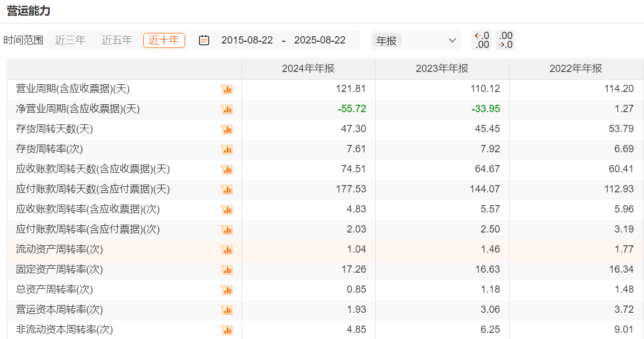The image size is (644, 339).
Task: Open chart icon for 固定资产周转率(次) row
Action: [x=227, y=270]
